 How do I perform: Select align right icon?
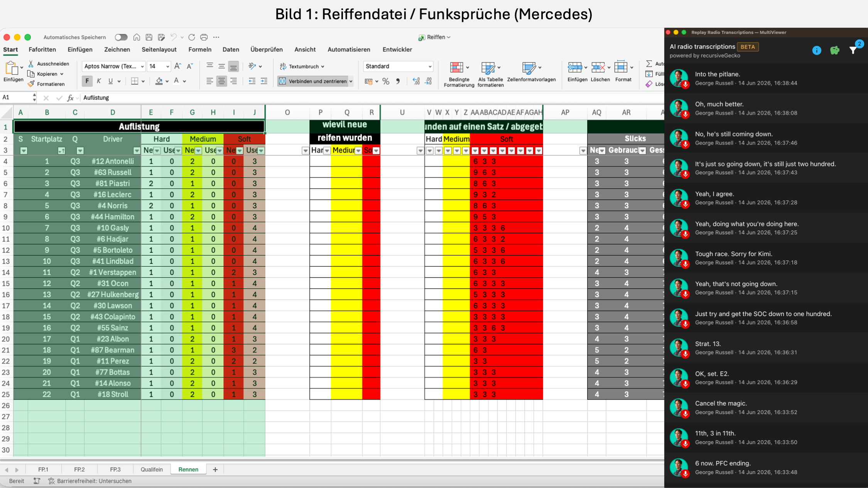coord(233,81)
